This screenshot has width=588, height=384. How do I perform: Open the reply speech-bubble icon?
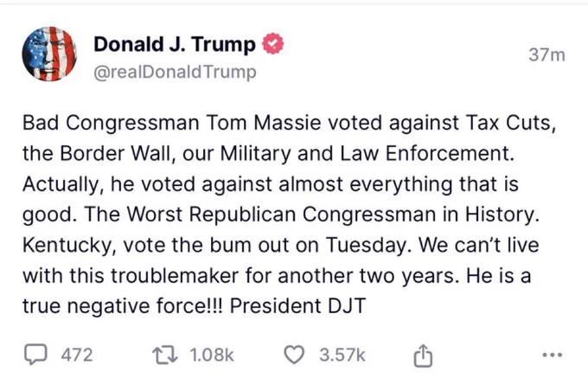pyautogui.click(x=35, y=355)
